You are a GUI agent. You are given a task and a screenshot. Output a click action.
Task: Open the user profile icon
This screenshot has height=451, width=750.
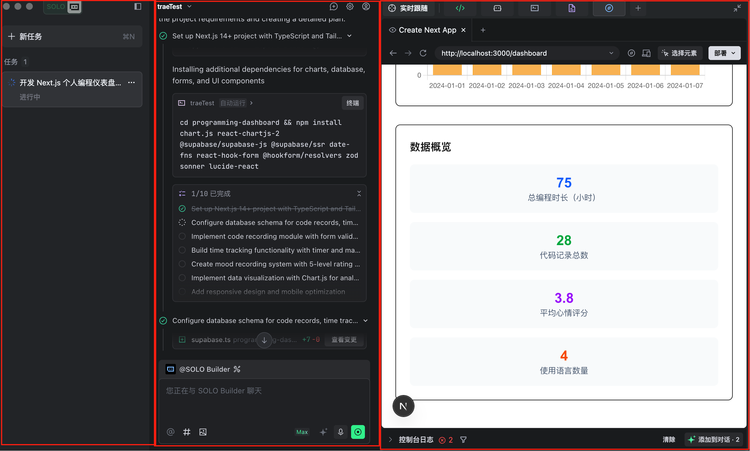click(x=366, y=7)
